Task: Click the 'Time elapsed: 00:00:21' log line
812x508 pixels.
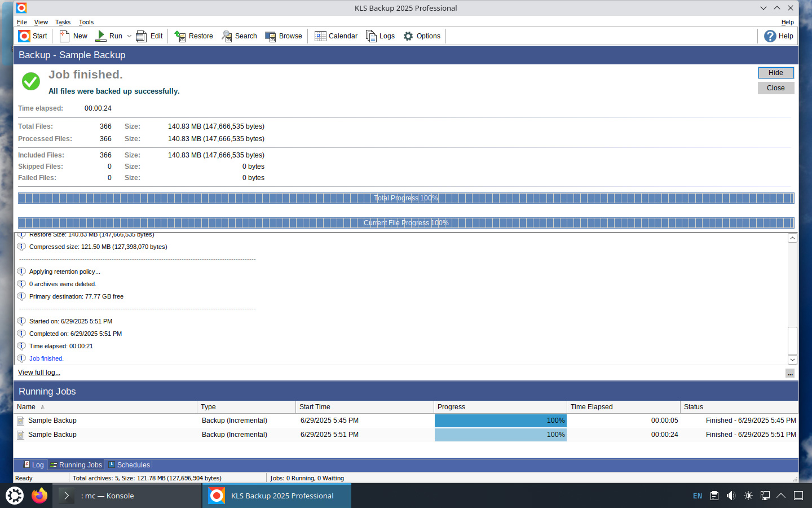Action: coord(61,346)
